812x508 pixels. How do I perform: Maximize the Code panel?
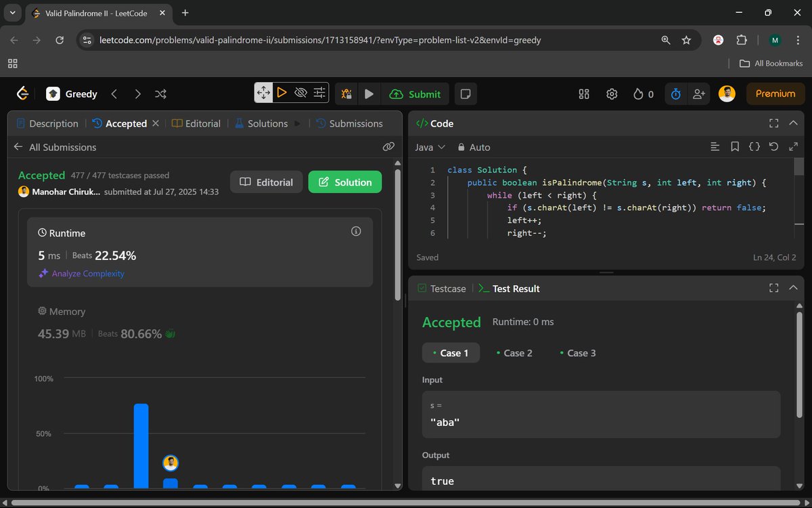coord(774,123)
